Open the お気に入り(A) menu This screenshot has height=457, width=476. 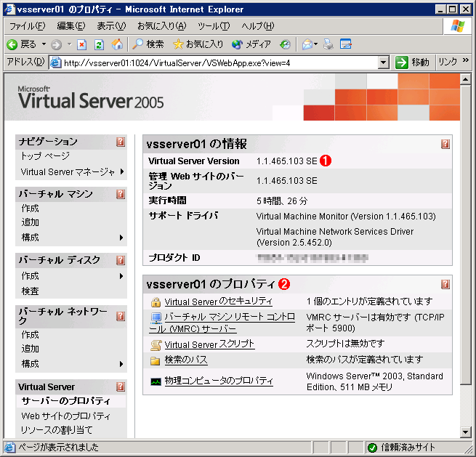(161, 26)
